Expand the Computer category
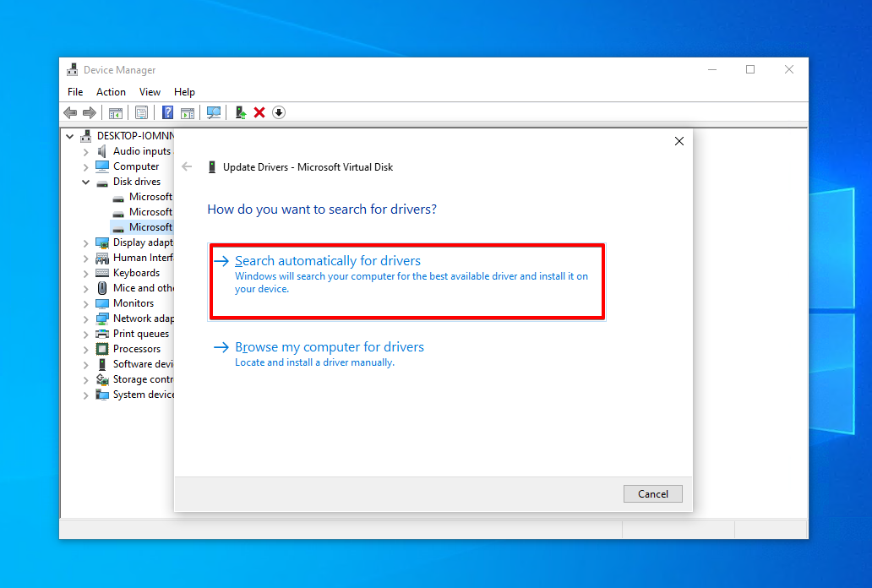872x588 pixels. [85, 167]
